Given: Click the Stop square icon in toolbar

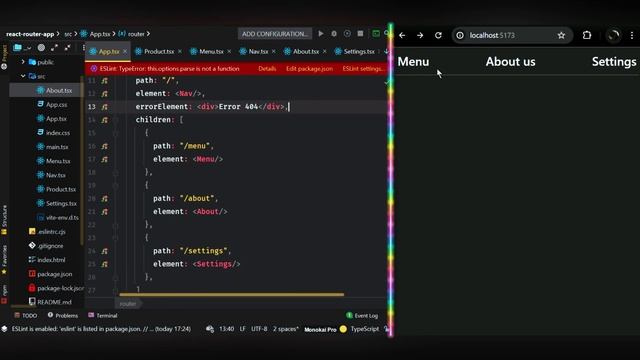Looking at the screenshot, I should click(x=360, y=33).
